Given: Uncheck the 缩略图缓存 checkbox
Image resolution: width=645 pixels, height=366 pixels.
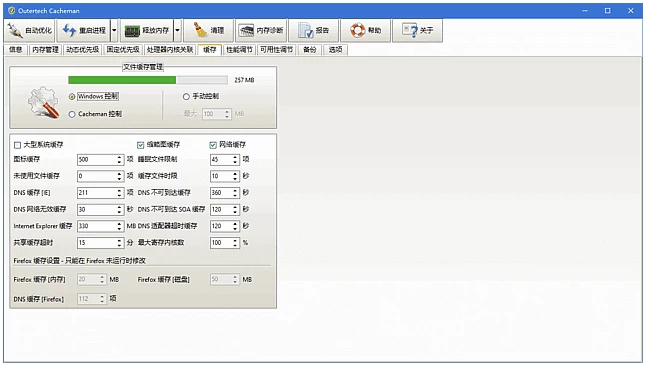Looking at the screenshot, I should [140, 145].
